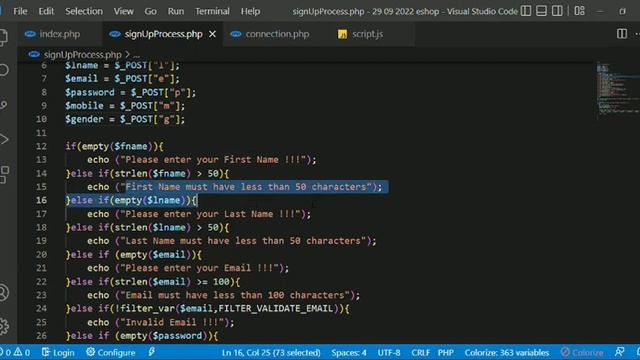Screen dimensions: 640x360
Task: Select the signUpProcess.php tab
Action: tap(163, 34)
